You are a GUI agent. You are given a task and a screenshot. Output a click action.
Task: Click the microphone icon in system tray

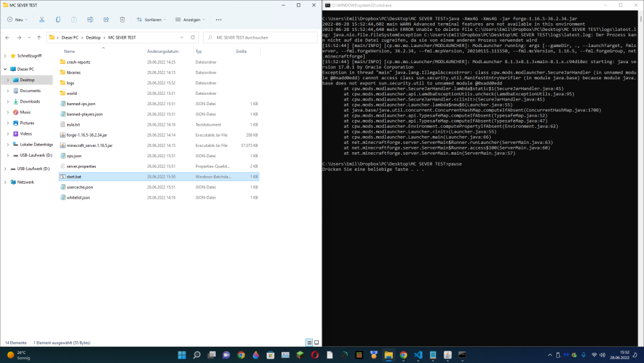(583, 355)
